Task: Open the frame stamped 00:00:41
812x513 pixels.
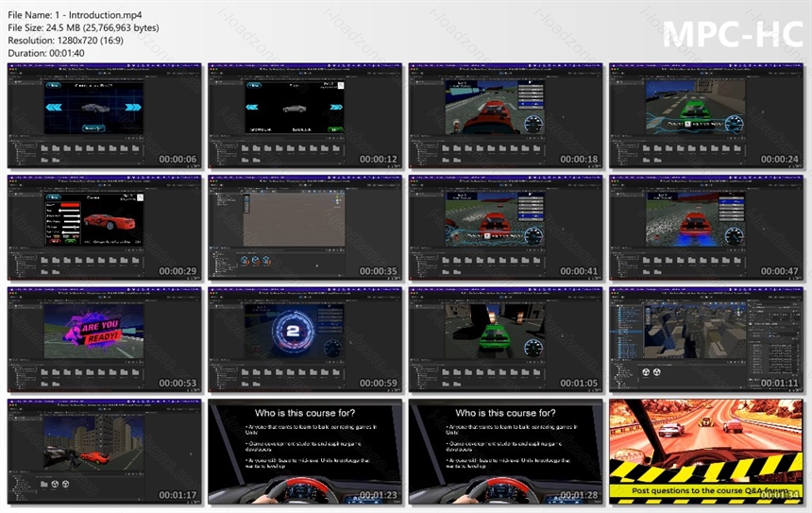Action: point(505,228)
